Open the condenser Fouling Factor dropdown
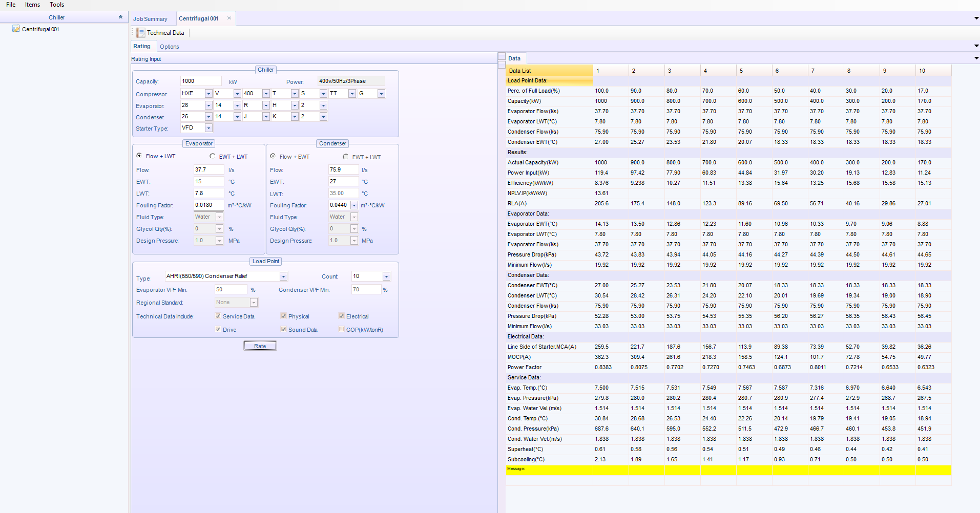980x513 pixels. pyautogui.click(x=354, y=205)
